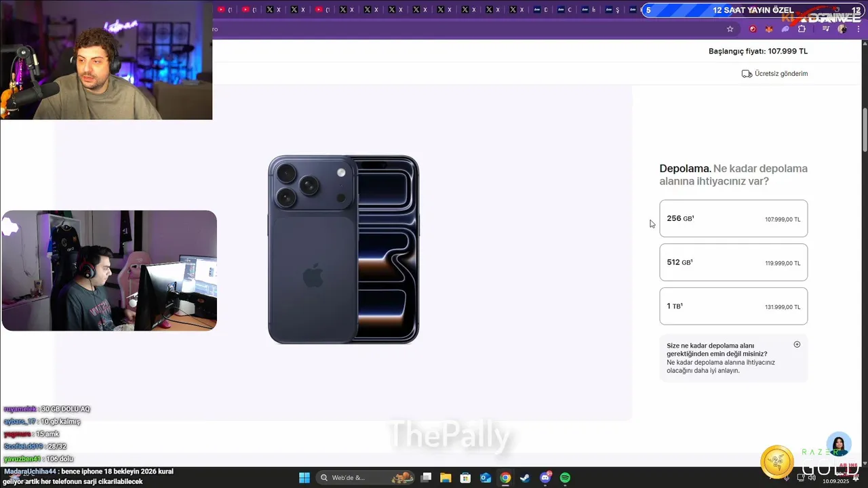Open the Chrome extensions puzzle menu

point(802,29)
